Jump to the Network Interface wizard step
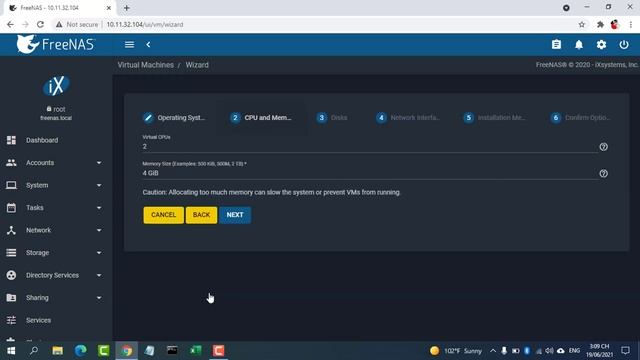Viewport: 640px width, 360px height. point(408,118)
